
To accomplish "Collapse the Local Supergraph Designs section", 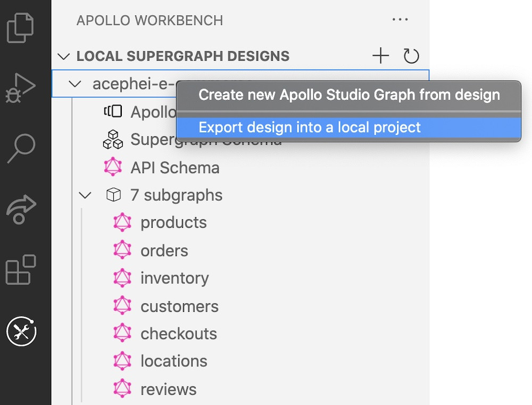I will 64,56.
